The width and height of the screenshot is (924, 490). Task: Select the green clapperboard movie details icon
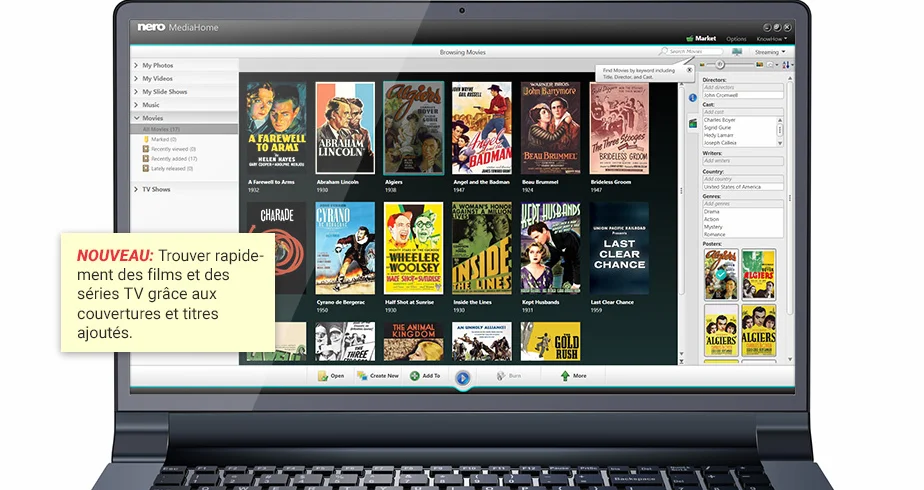tap(692, 123)
